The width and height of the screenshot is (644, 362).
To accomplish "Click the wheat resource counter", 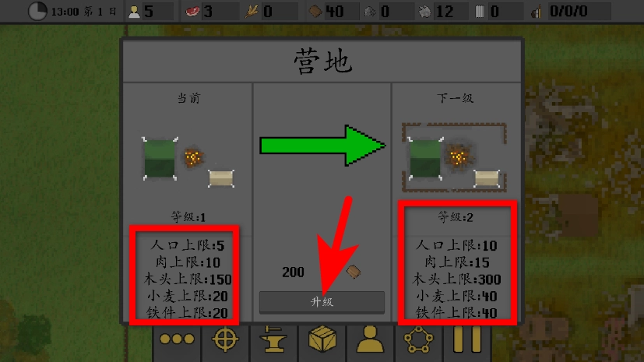I will [x=271, y=11].
